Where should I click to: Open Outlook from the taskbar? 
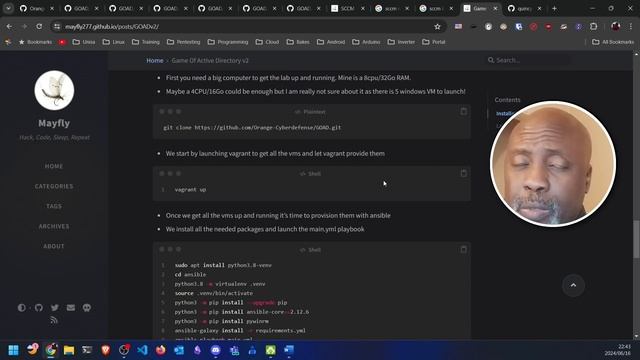179,350
